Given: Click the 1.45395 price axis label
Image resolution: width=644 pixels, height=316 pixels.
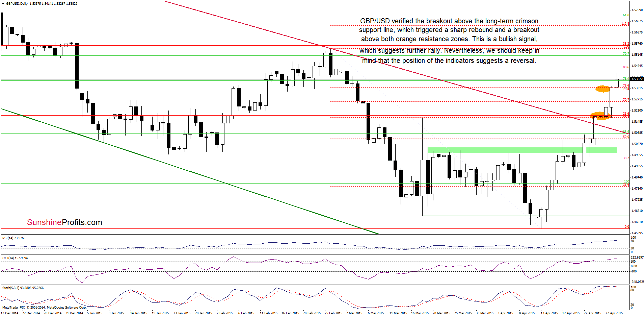Looking at the screenshot, I should tap(637, 233).
